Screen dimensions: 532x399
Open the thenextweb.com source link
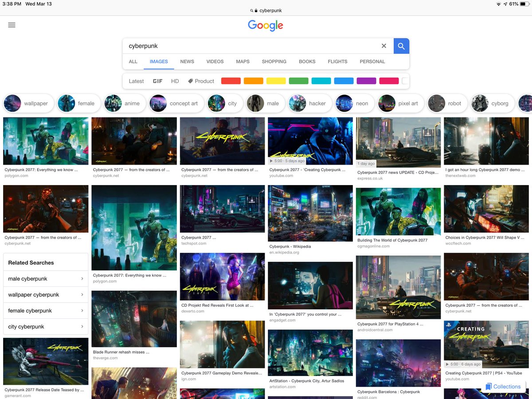pos(461,176)
